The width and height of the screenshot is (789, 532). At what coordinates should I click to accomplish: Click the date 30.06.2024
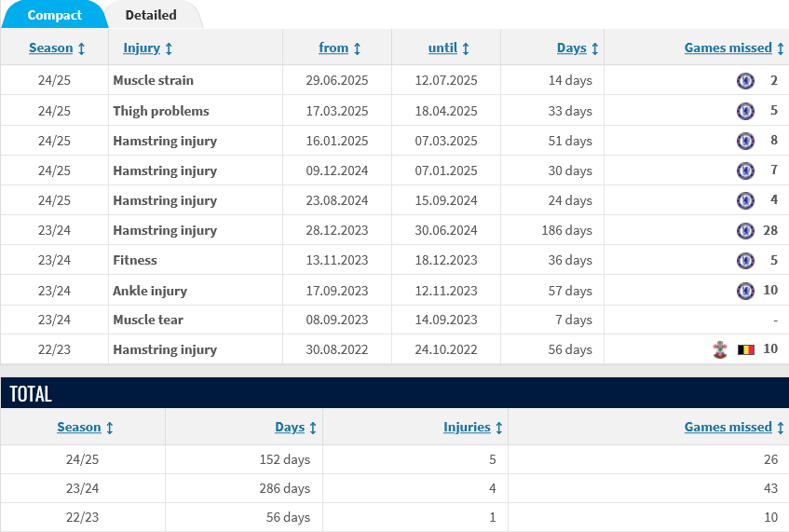click(446, 230)
